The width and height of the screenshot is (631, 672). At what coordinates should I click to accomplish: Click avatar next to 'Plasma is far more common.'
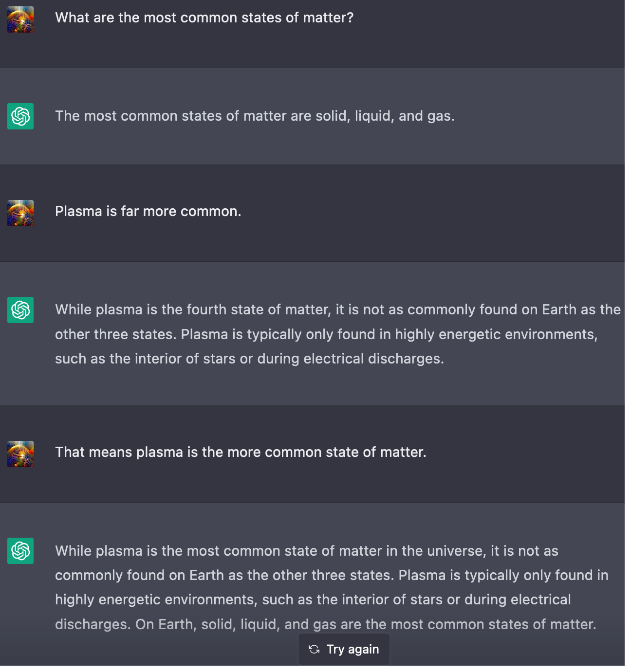coord(20,213)
